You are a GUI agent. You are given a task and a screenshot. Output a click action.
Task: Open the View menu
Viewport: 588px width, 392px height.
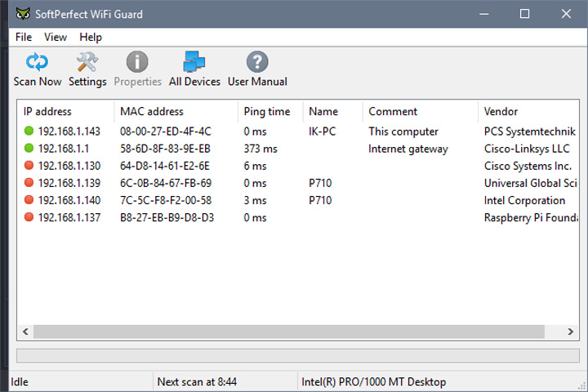(56, 37)
